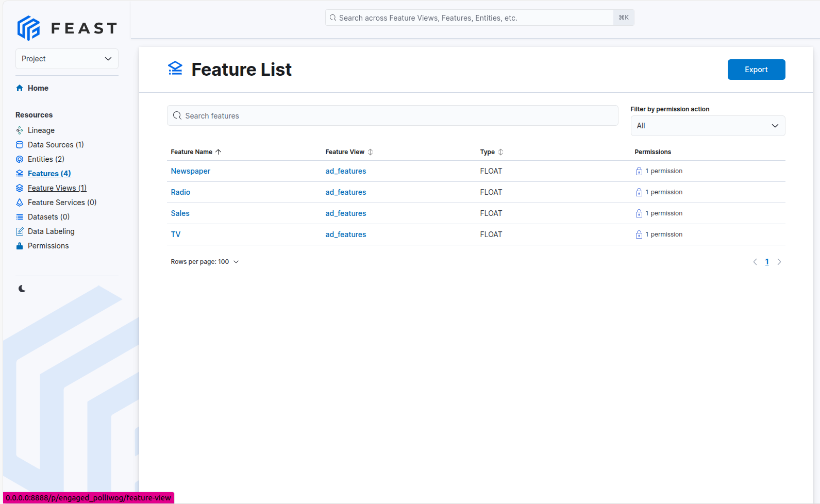Click the Feast logo icon
820x504 pixels.
tap(28, 28)
